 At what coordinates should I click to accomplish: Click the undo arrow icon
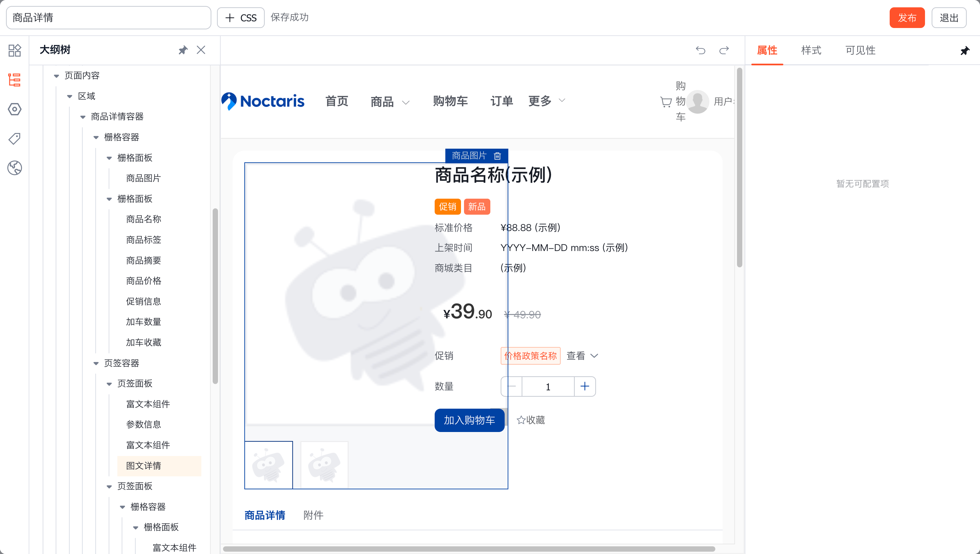700,50
